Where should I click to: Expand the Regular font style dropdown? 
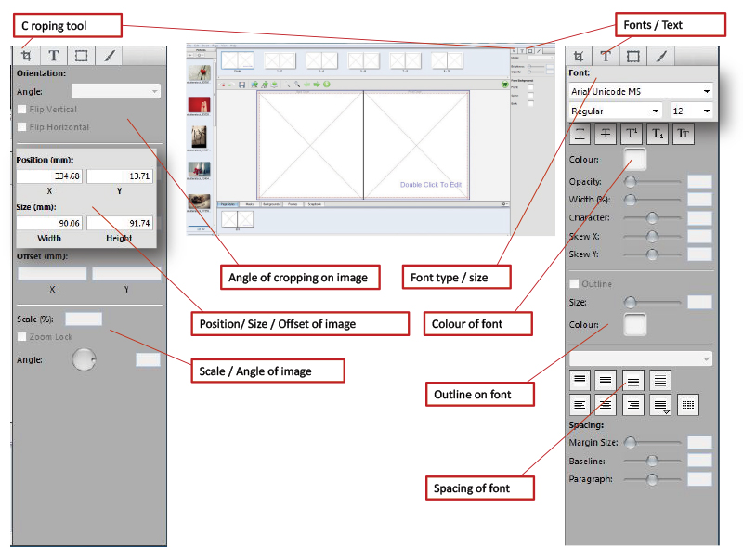coord(614,111)
